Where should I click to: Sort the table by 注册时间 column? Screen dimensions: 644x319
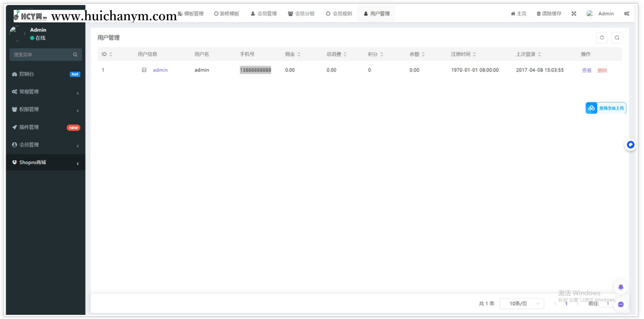(460, 54)
